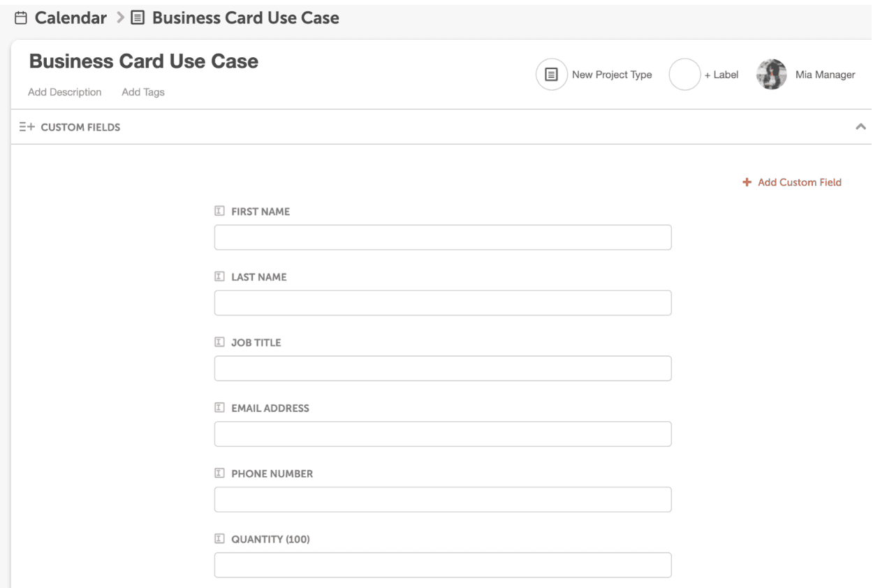Viewport: 873px width, 588px height.
Task: Click the QUANTITY (100) input box
Action: pyautogui.click(x=443, y=566)
